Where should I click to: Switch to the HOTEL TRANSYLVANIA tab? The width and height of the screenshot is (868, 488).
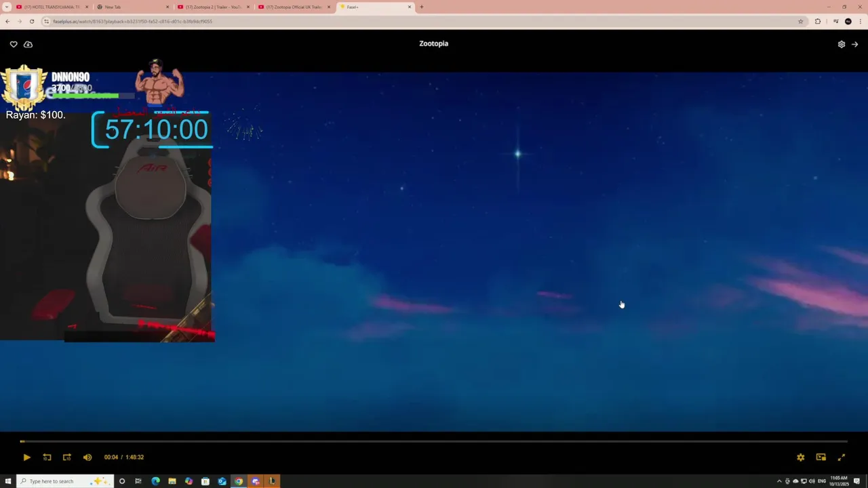tap(52, 7)
